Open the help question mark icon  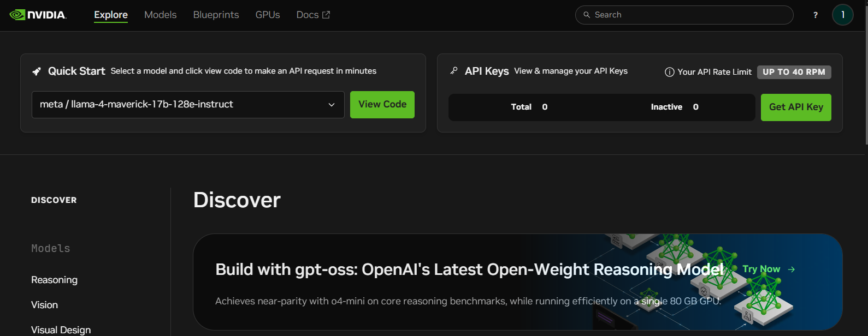coord(816,15)
